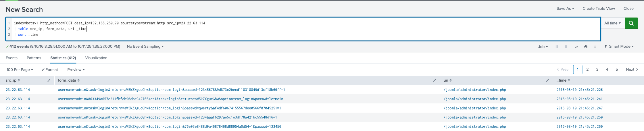Switch to the Visualization tab

96,58
